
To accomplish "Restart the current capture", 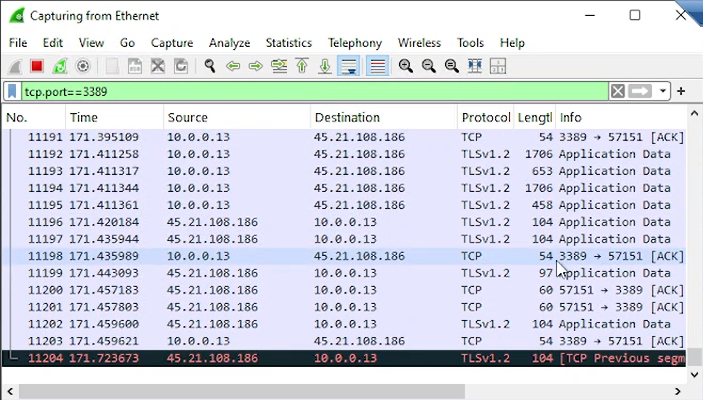I will click(x=60, y=66).
